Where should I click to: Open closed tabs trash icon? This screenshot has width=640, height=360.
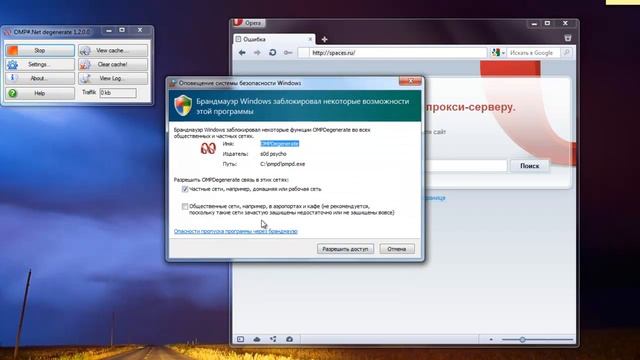tap(568, 38)
